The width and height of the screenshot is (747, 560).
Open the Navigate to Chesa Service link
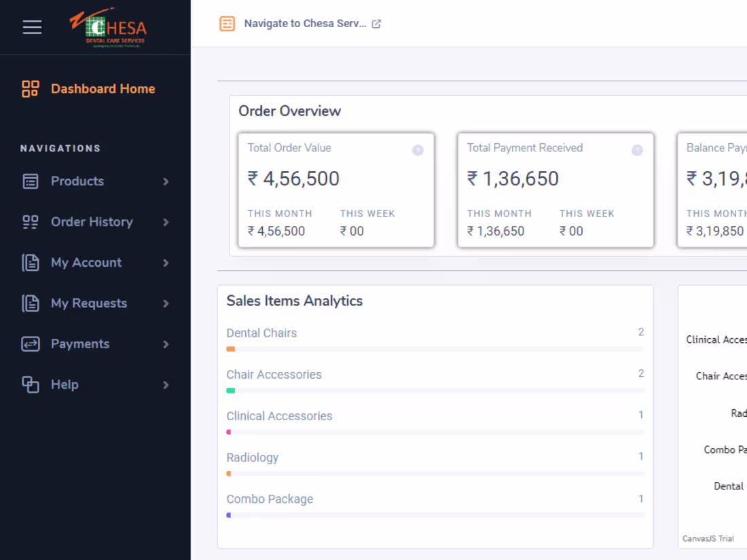[x=305, y=23]
